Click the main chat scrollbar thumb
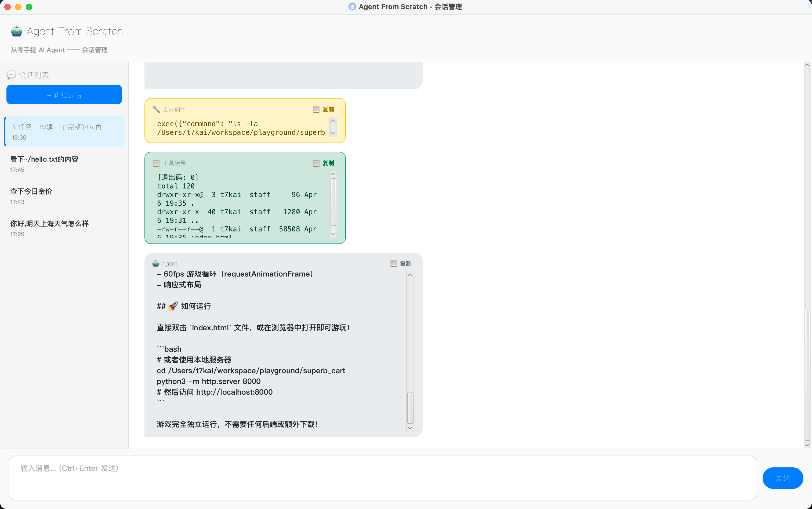This screenshot has width=812, height=509. (x=807, y=374)
